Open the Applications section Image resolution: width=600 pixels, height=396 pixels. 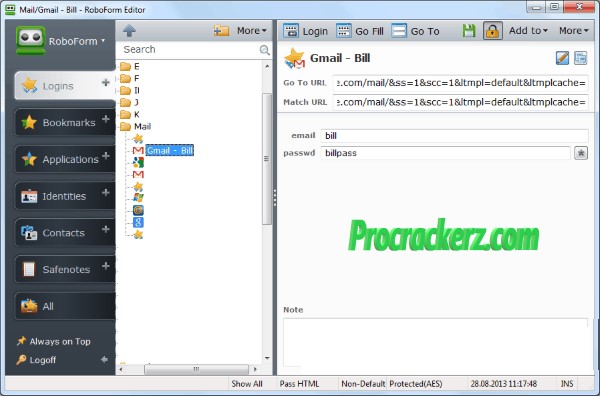pos(64,159)
